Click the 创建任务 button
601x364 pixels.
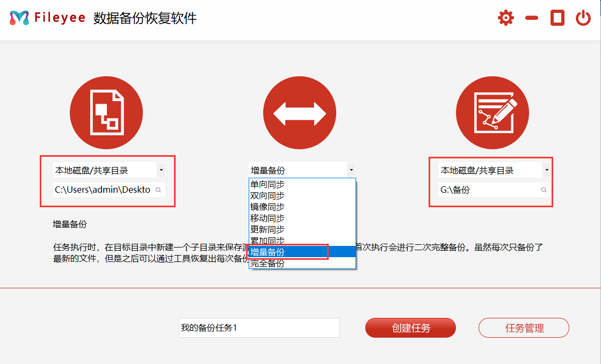410,327
